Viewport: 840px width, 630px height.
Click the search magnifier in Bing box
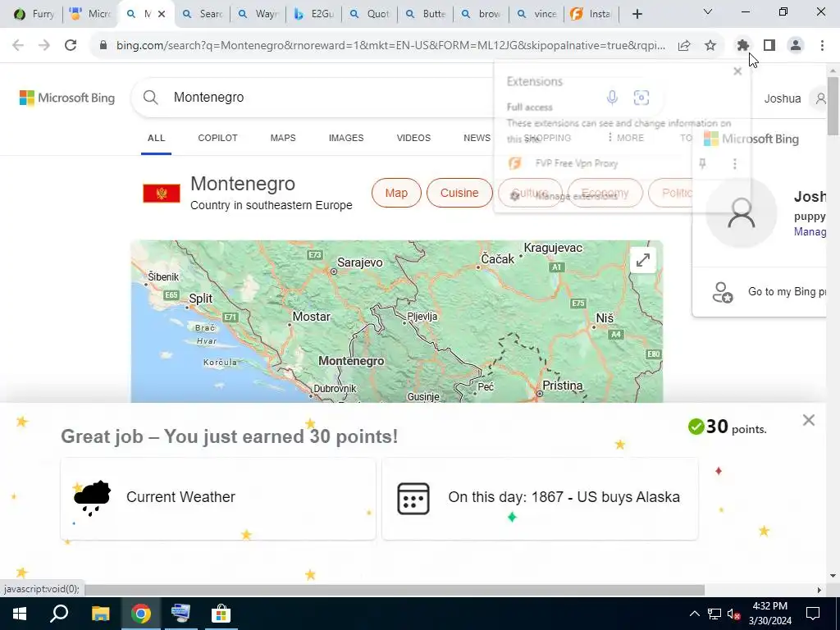151,97
